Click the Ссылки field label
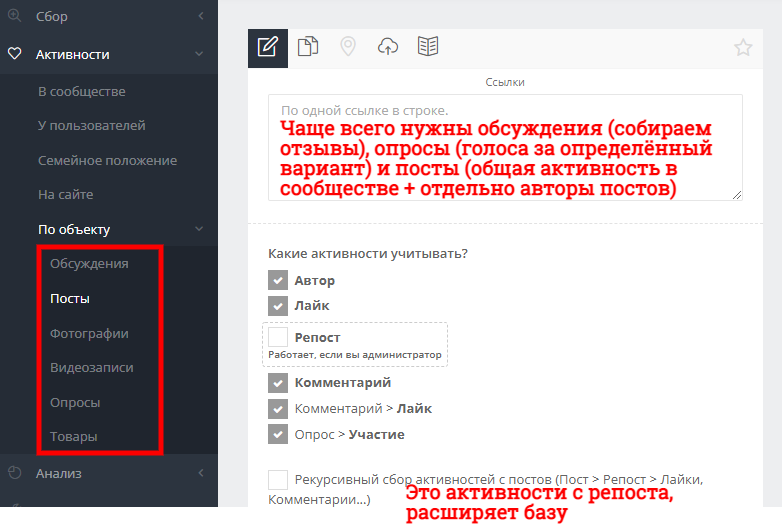The height and width of the screenshot is (524, 782). pos(505,82)
